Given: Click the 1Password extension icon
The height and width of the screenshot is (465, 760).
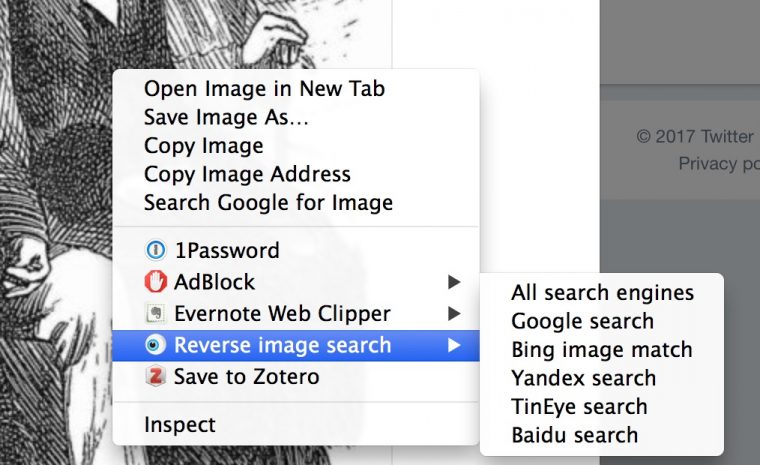Looking at the screenshot, I should click(155, 251).
